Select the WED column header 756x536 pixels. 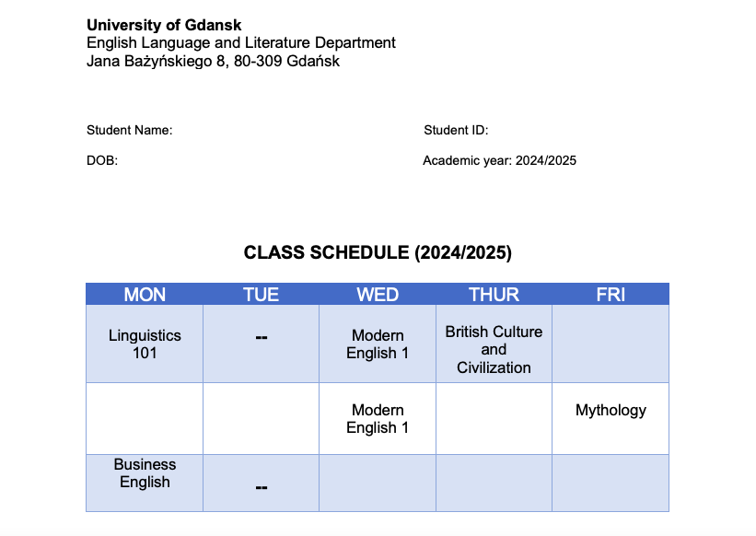pyautogui.click(x=378, y=294)
